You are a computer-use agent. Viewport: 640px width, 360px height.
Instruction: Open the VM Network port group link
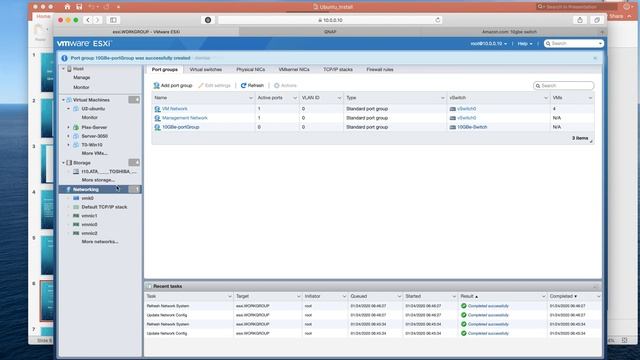175,109
